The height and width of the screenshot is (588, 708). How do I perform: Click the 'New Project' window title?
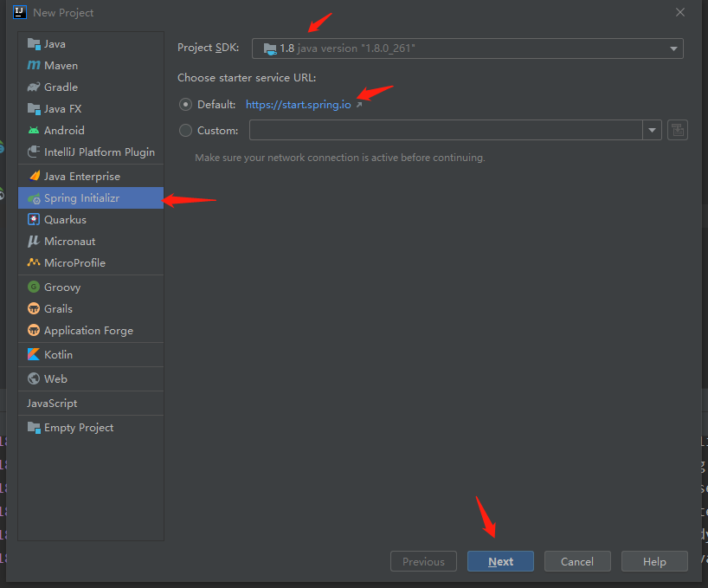[x=63, y=13]
